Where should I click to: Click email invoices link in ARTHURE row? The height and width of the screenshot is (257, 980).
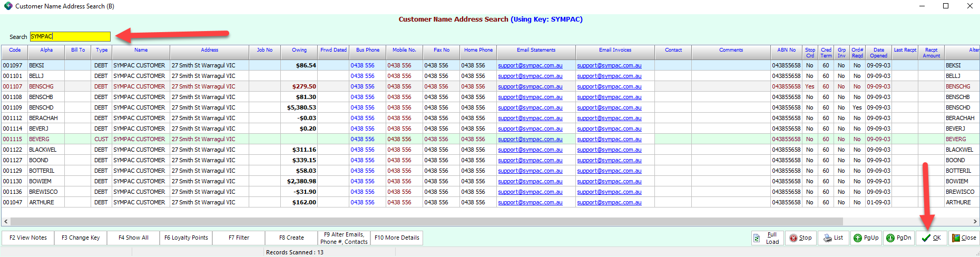pos(609,202)
